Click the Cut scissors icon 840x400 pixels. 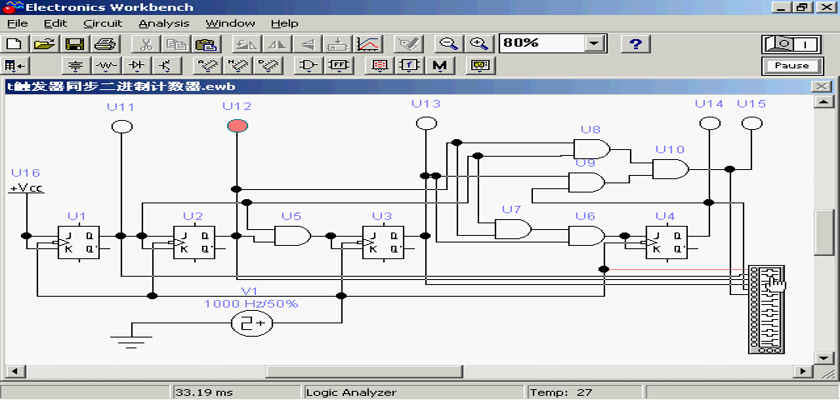pos(145,44)
